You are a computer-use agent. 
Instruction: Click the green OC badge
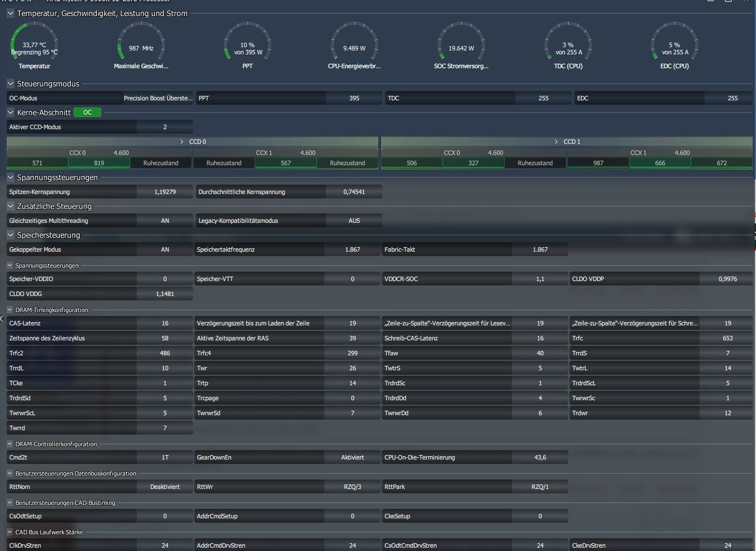88,113
